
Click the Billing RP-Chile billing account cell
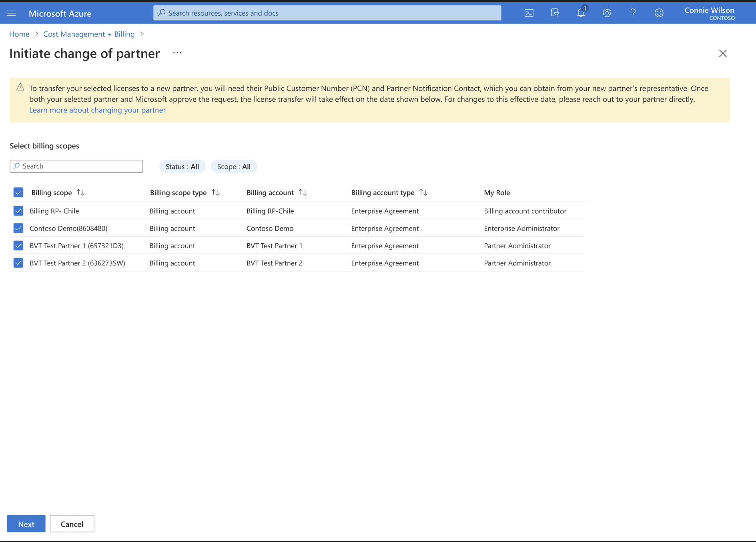point(270,211)
